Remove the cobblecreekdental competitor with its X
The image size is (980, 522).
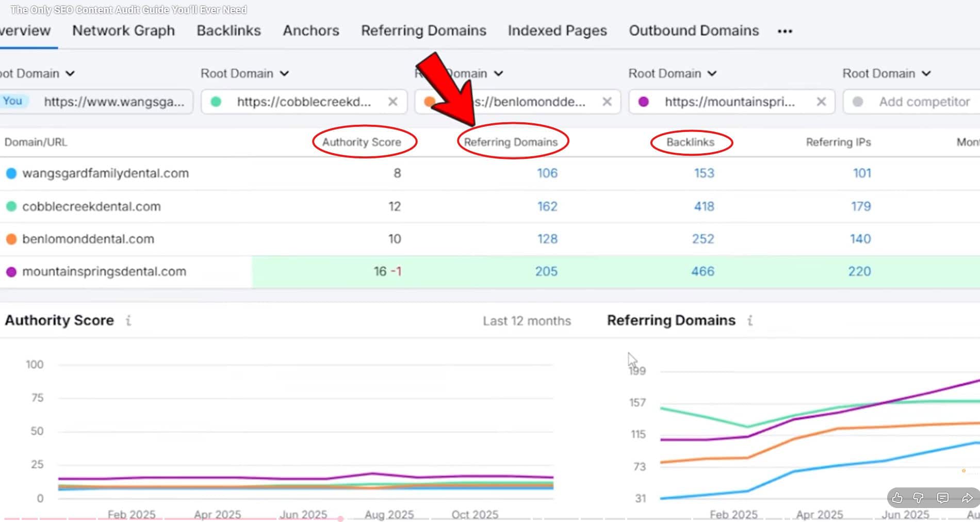pyautogui.click(x=393, y=102)
